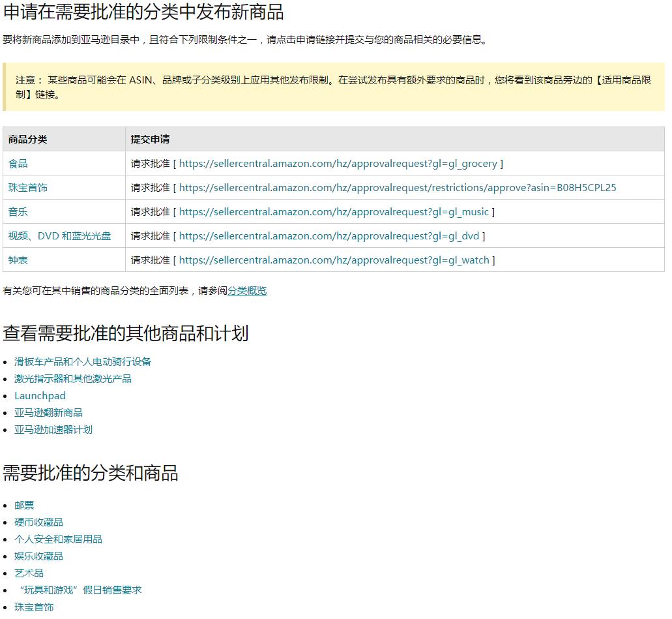
Task: Open the 亚马逊翻新商品 link
Action: click(x=47, y=413)
